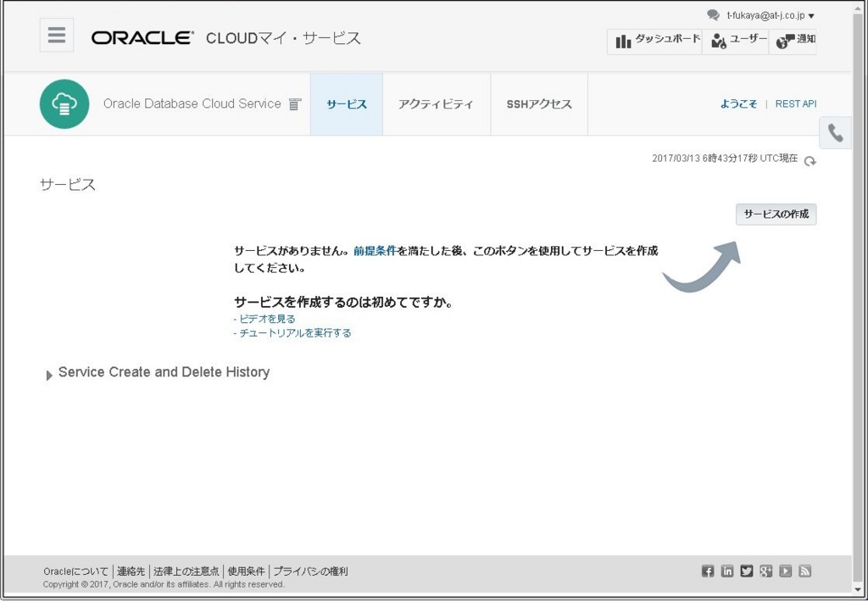The height and width of the screenshot is (602, 868).
Task: Open the REST API link
Action: 795,104
